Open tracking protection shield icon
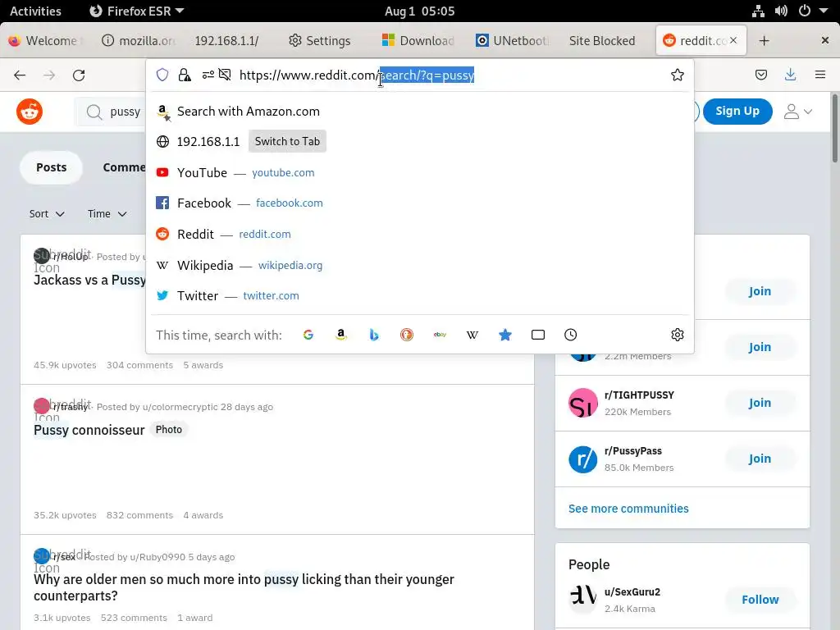Viewport: 840px width, 630px height. point(162,75)
